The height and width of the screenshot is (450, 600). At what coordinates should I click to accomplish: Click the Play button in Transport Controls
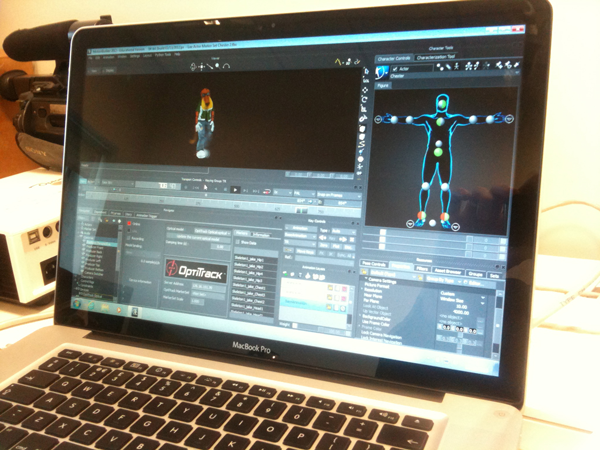[x=235, y=190]
